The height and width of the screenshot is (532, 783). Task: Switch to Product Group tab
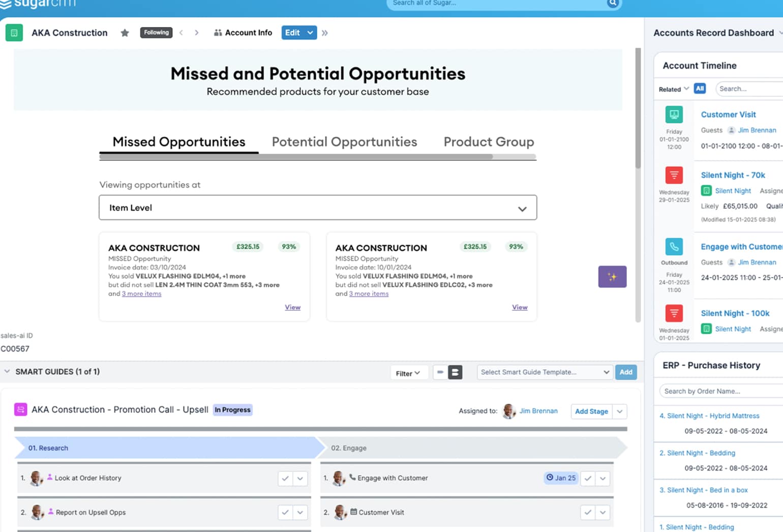489,142
